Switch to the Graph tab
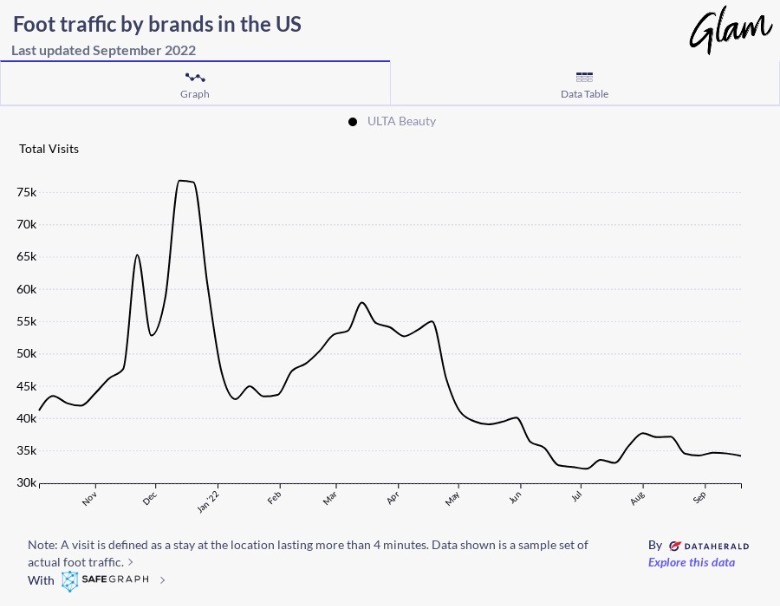The height and width of the screenshot is (606, 780). click(195, 83)
